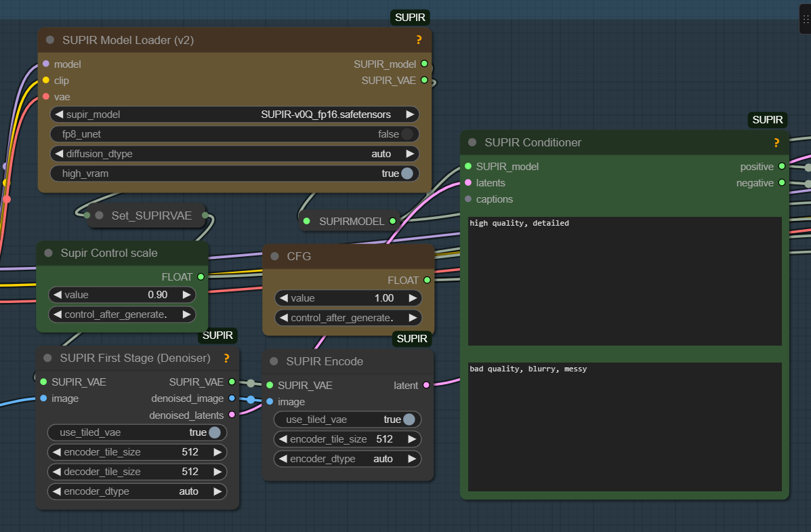The image size is (811, 532).
Task: Click the latent output socket on SUPIR Encode
Action: click(x=426, y=385)
